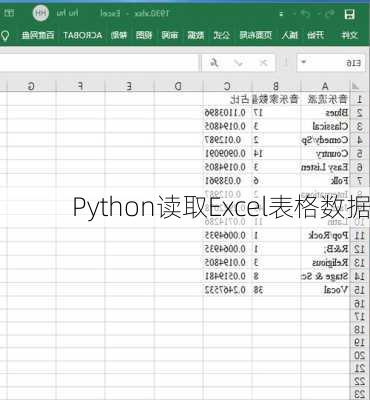Select column B header

point(276,86)
